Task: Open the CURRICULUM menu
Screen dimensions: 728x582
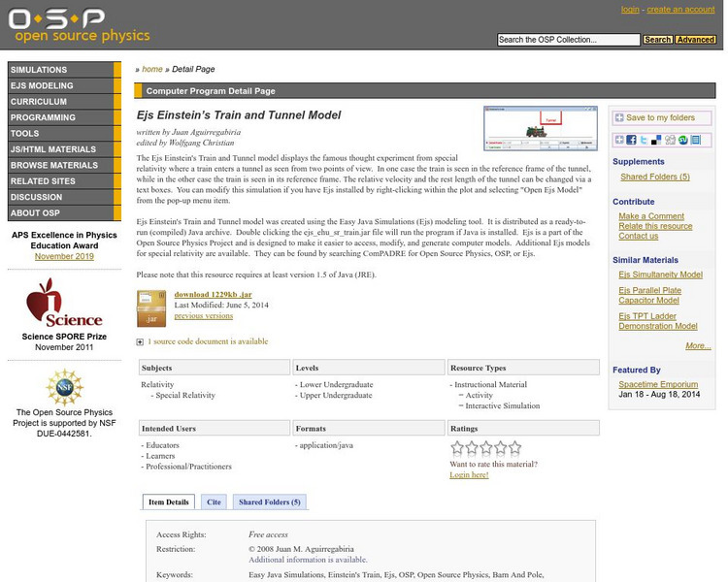Action: click(x=64, y=102)
